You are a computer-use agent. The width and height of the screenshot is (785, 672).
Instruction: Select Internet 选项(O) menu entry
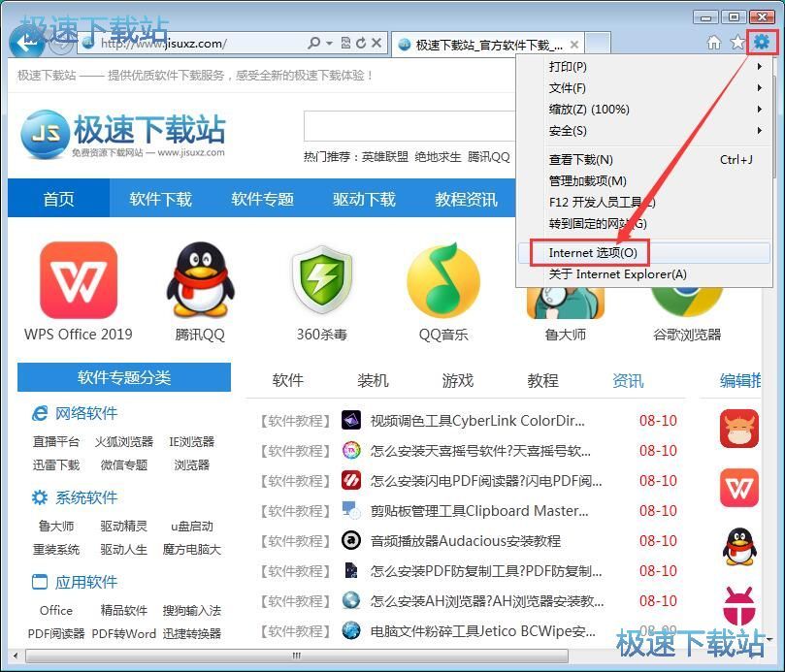pyautogui.click(x=644, y=253)
